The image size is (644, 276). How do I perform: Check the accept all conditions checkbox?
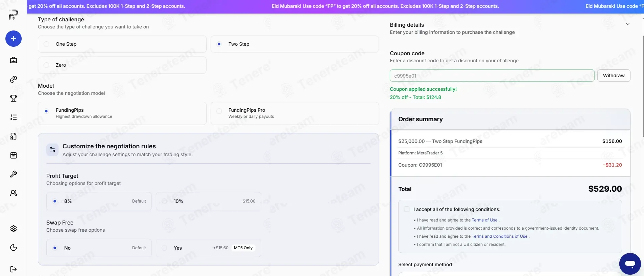click(407, 209)
